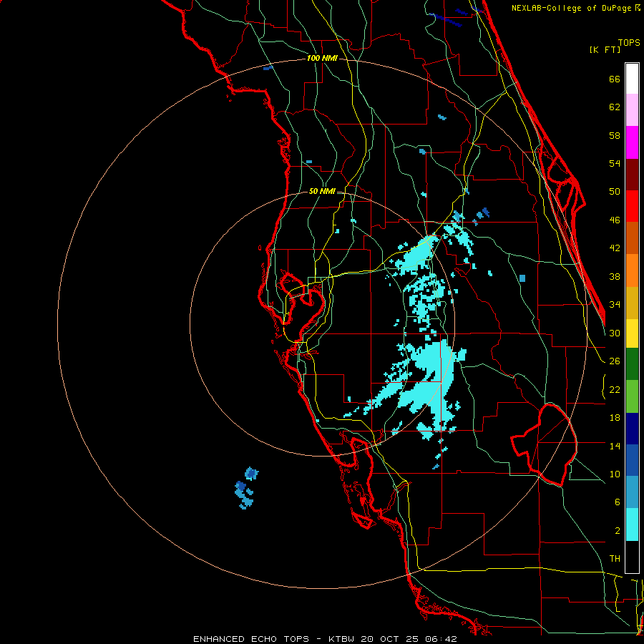The image size is (644, 644).
Task: Click the 'TH' legend label
Action: (x=615, y=559)
